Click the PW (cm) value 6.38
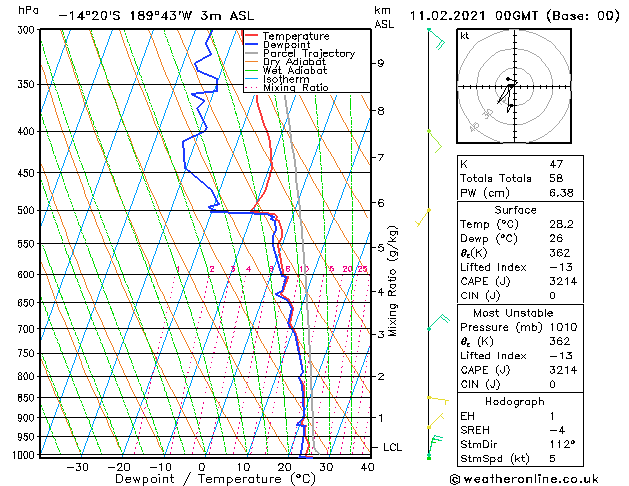This screenshot has height=486, width=629. pyautogui.click(x=561, y=193)
